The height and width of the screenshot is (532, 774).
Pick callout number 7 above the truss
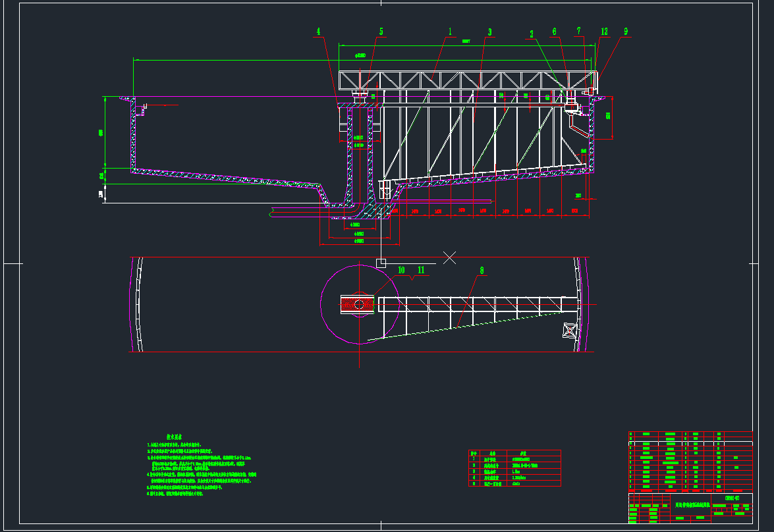[579, 32]
